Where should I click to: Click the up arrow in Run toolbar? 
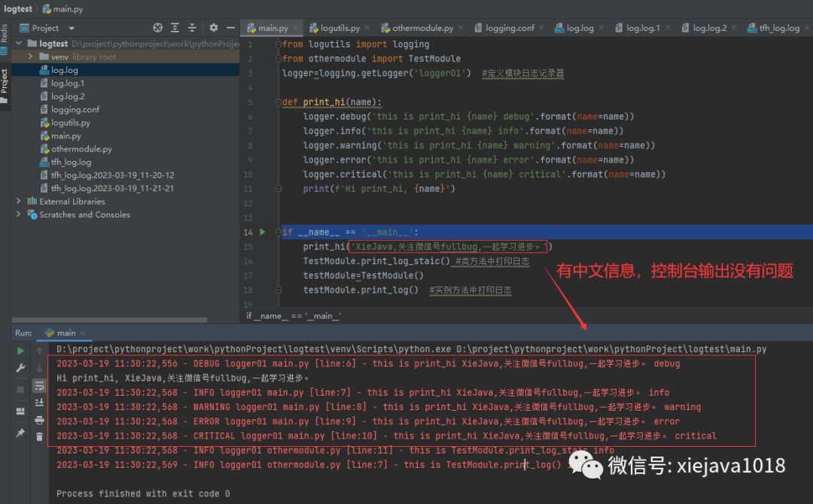click(39, 351)
